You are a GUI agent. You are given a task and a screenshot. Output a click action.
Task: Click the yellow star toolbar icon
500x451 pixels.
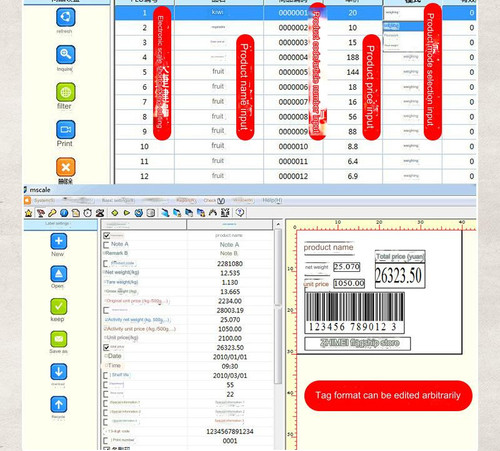[29, 213]
